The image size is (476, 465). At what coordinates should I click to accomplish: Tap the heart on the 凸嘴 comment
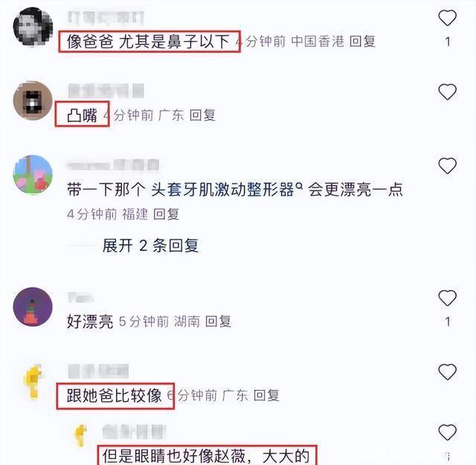point(447,92)
